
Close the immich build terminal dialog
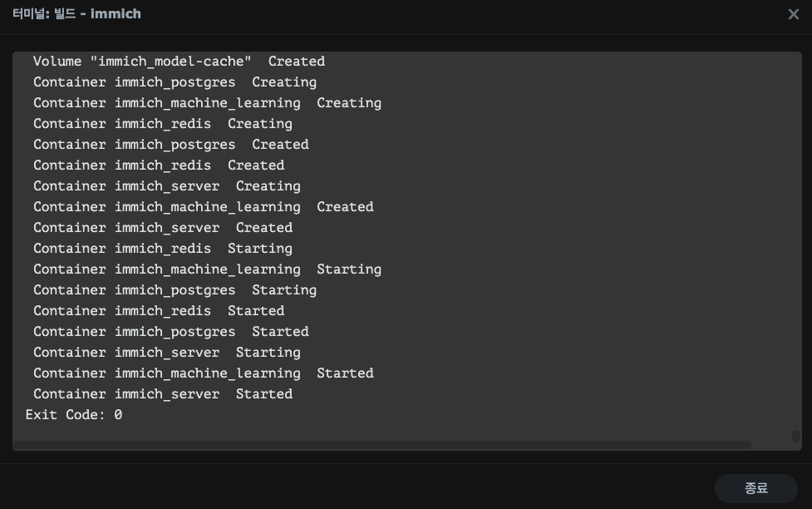coord(793,14)
